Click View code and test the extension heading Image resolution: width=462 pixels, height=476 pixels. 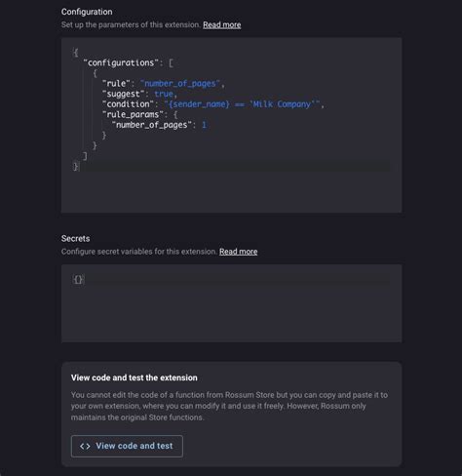[x=135, y=377]
